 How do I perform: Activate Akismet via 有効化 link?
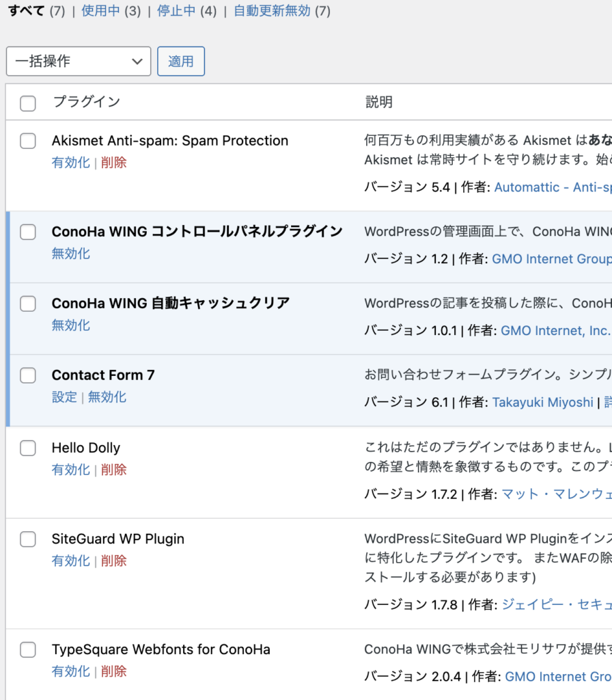click(x=71, y=163)
